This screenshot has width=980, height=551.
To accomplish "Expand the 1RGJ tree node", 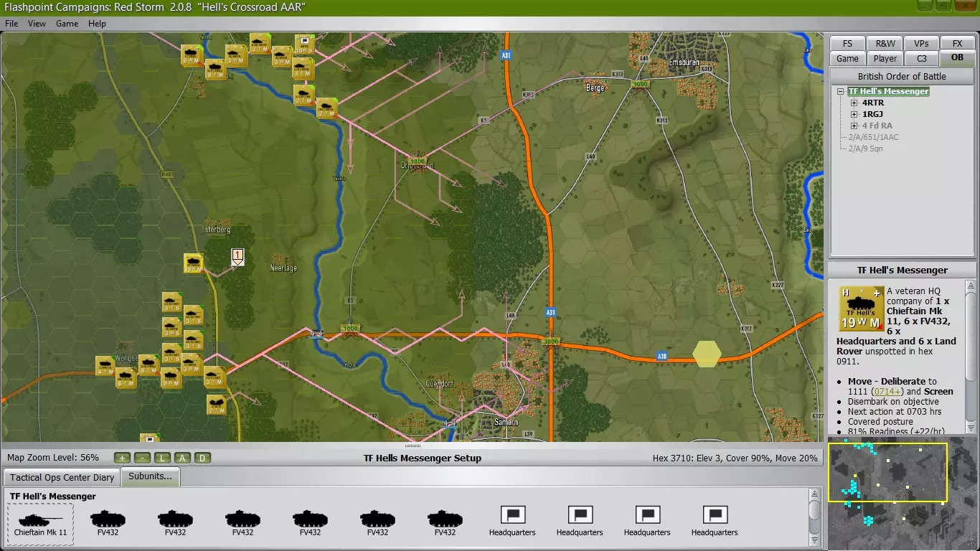I will pyautogui.click(x=854, y=115).
